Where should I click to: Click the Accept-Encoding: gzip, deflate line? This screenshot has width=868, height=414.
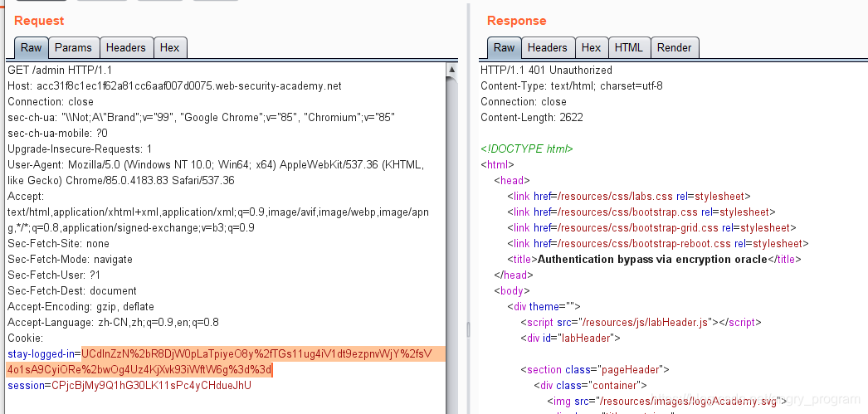(80, 307)
